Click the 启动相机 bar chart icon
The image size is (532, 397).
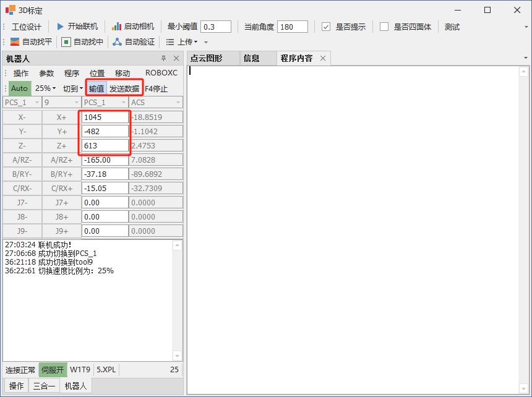click(116, 27)
